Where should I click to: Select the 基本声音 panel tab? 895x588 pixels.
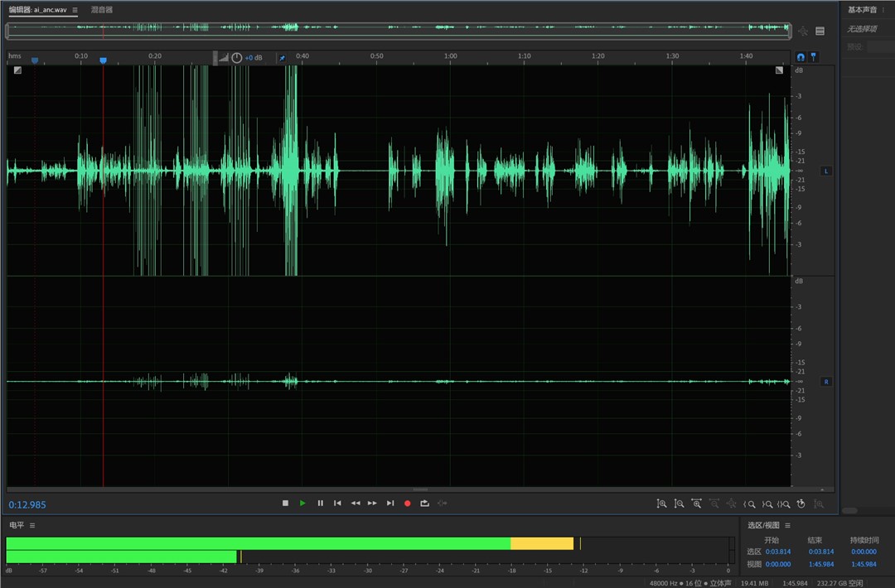click(862, 10)
